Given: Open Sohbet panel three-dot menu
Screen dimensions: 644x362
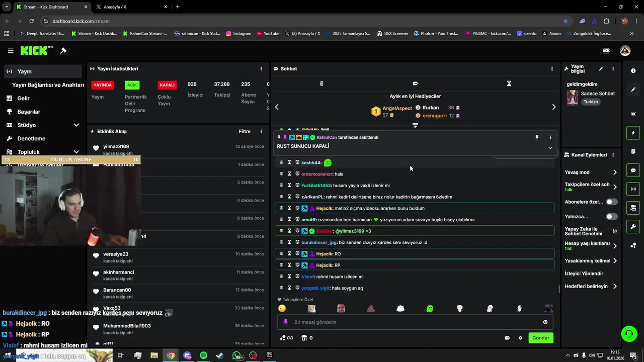Looking at the screenshot, I should point(552,69).
